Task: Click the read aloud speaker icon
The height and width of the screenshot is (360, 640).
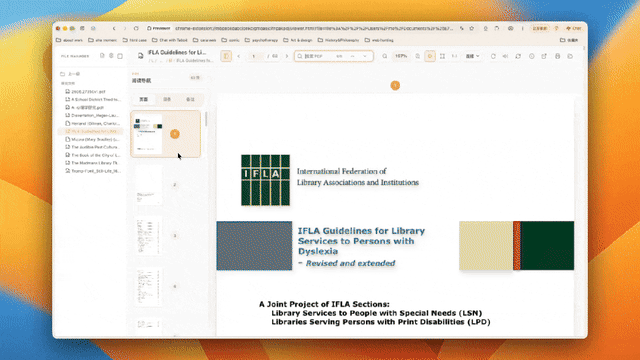Action: (x=505, y=56)
